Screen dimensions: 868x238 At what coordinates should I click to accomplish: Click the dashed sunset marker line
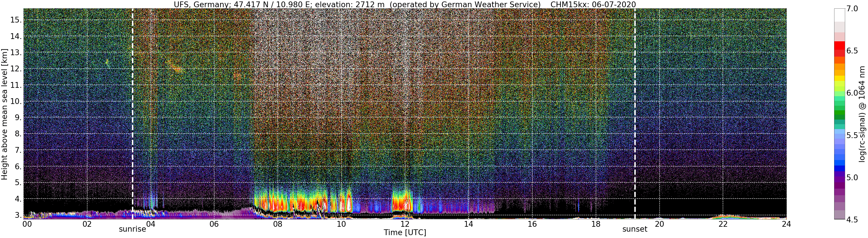[x=635, y=114]
